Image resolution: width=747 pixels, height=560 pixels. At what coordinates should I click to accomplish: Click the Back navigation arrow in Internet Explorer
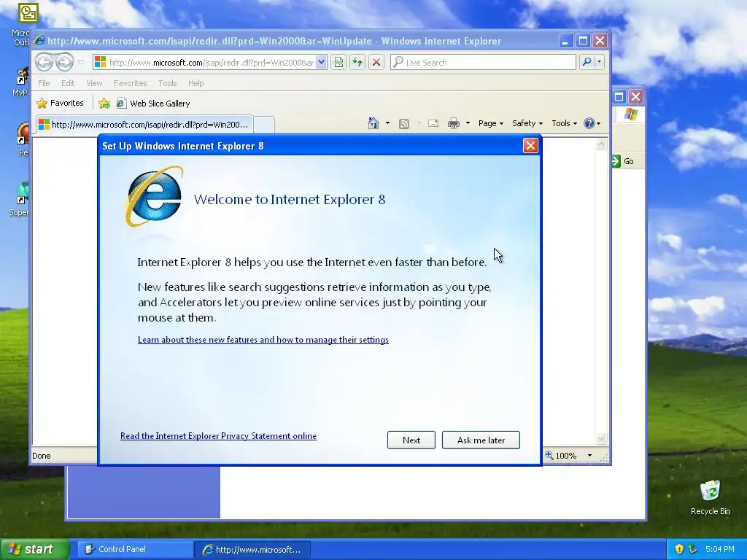coord(44,63)
